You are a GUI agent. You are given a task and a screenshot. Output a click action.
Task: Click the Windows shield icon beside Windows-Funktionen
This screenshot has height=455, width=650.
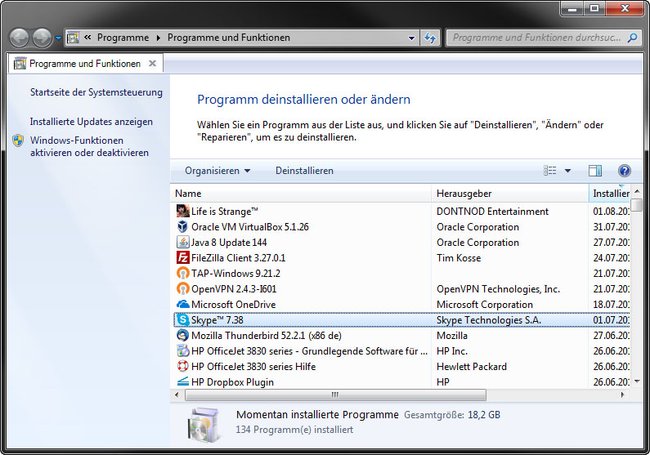coord(18,141)
